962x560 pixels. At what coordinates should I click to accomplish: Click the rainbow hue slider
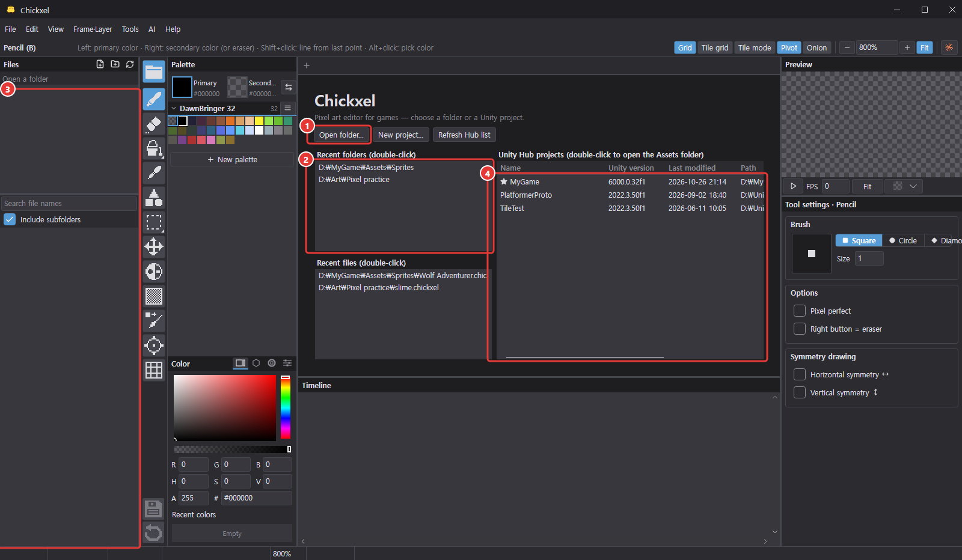(x=286, y=407)
